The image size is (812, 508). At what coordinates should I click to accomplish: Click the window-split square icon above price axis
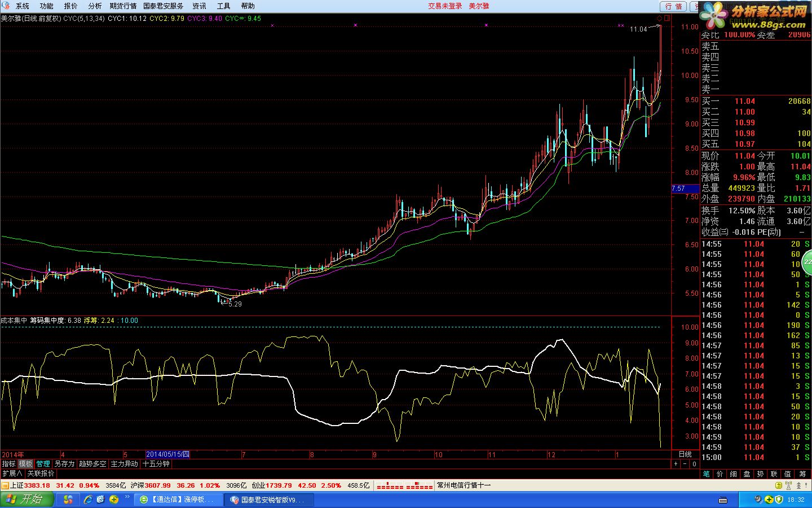(667, 19)
